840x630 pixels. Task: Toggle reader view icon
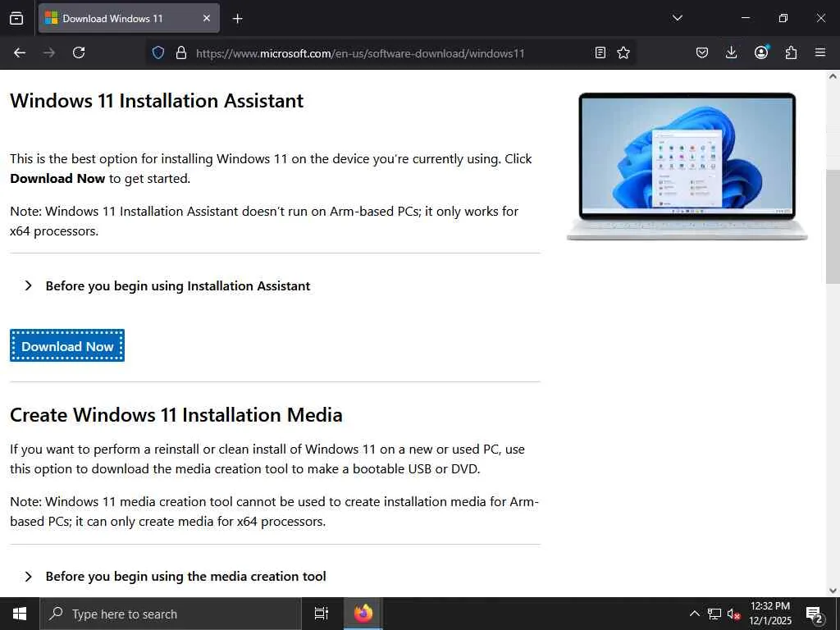[600, 52]
